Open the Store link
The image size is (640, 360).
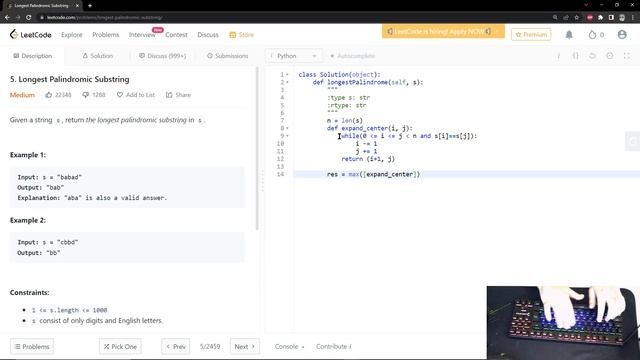[242, 35]
